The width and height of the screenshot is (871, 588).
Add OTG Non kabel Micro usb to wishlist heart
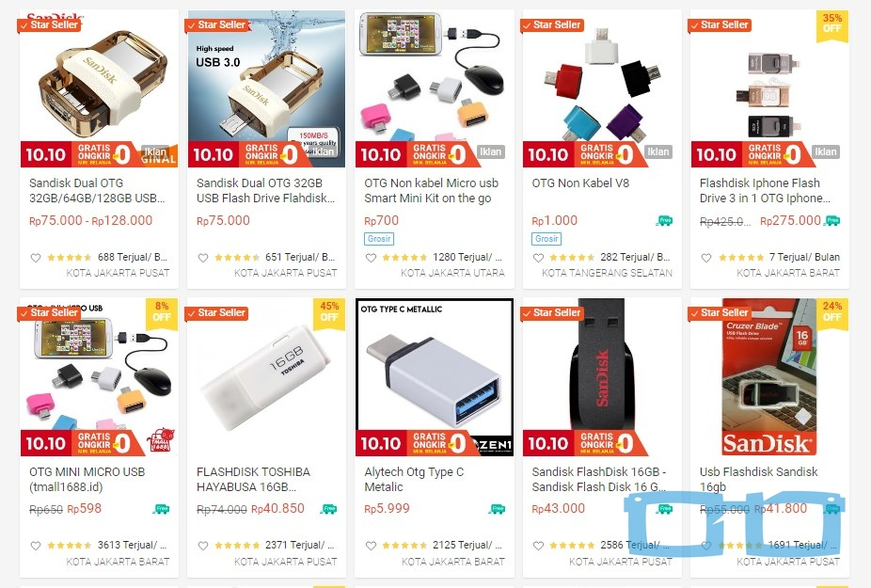(x=371, y=258)
